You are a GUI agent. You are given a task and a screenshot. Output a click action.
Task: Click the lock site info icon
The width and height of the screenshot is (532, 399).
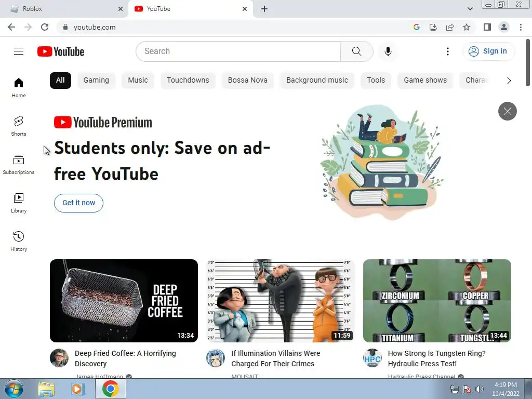coord(65,27)
